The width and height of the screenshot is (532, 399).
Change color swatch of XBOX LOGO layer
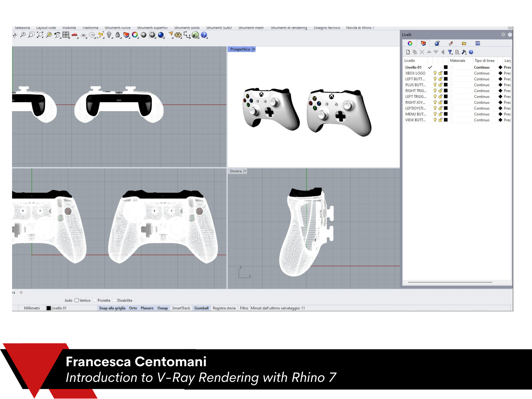[446, 73]
